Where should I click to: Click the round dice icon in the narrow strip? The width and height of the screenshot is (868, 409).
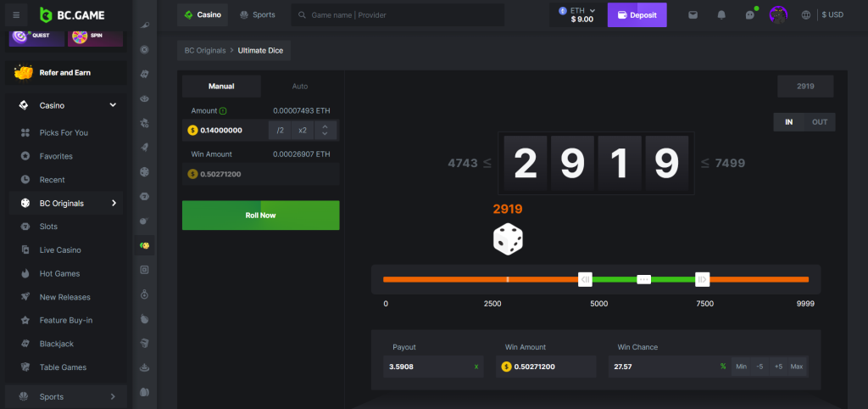(144, 172)
